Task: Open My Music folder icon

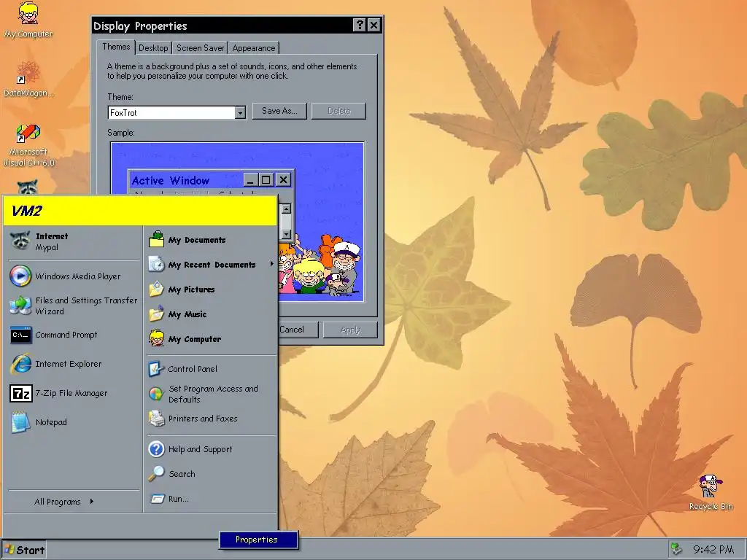Action: tap(156, 314)
